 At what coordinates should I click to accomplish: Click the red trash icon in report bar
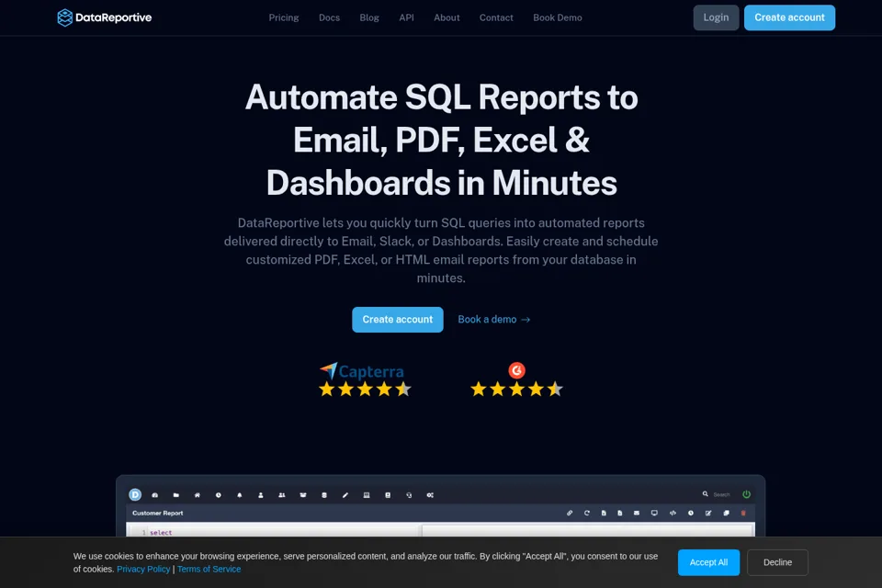tap(743, 514)
